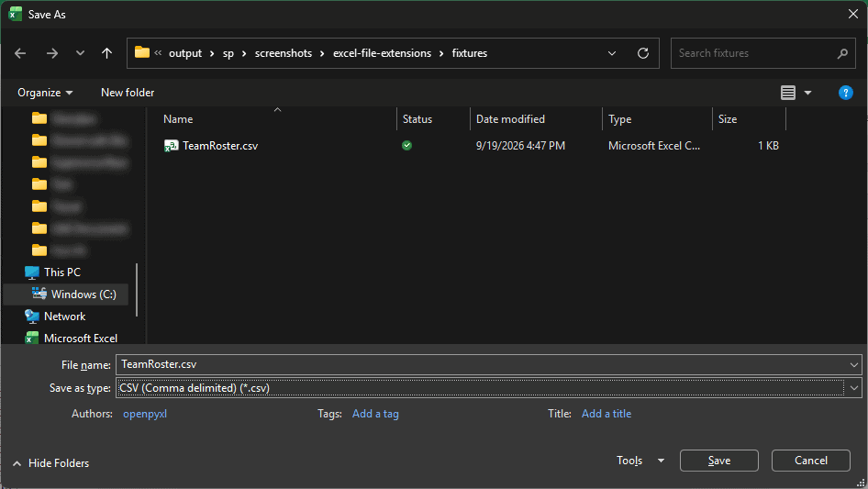Open subfolders of excel-file-extensions breadcrumb arrow

pyautogui.click(x=441, y=54)
